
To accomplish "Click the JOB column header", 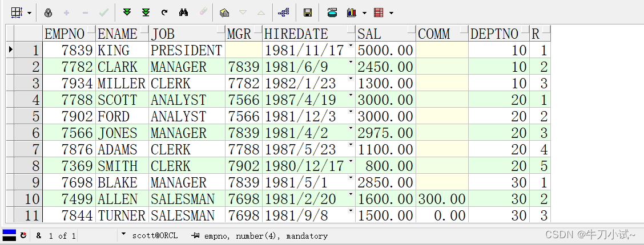I will coord(187,33).
